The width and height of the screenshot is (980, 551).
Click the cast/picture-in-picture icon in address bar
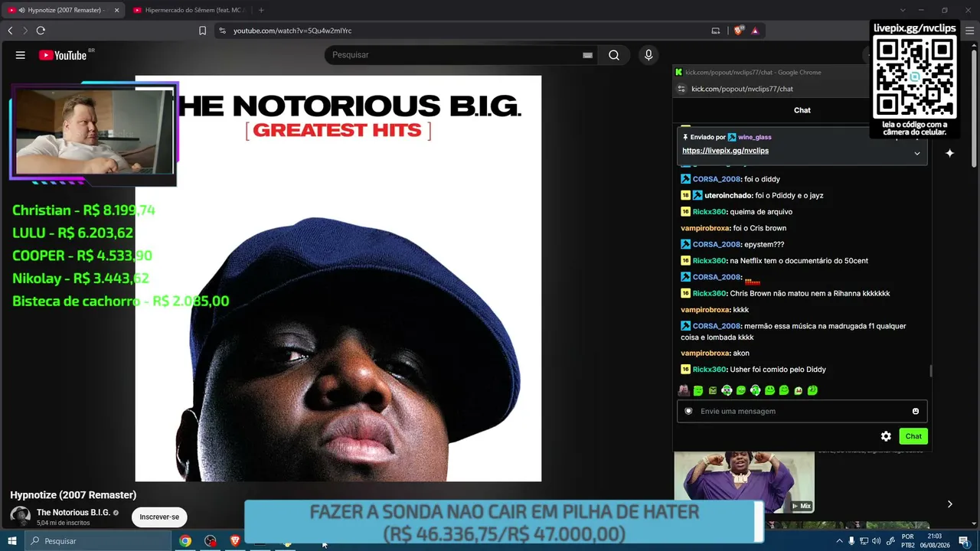pyautogui.click(x=716, y=31)
